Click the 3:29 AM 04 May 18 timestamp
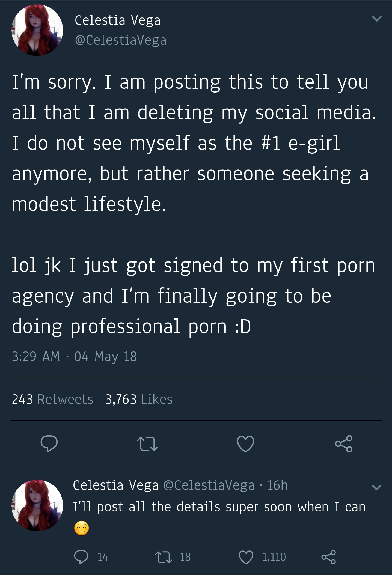392x575 pixels. coord(74,356)
